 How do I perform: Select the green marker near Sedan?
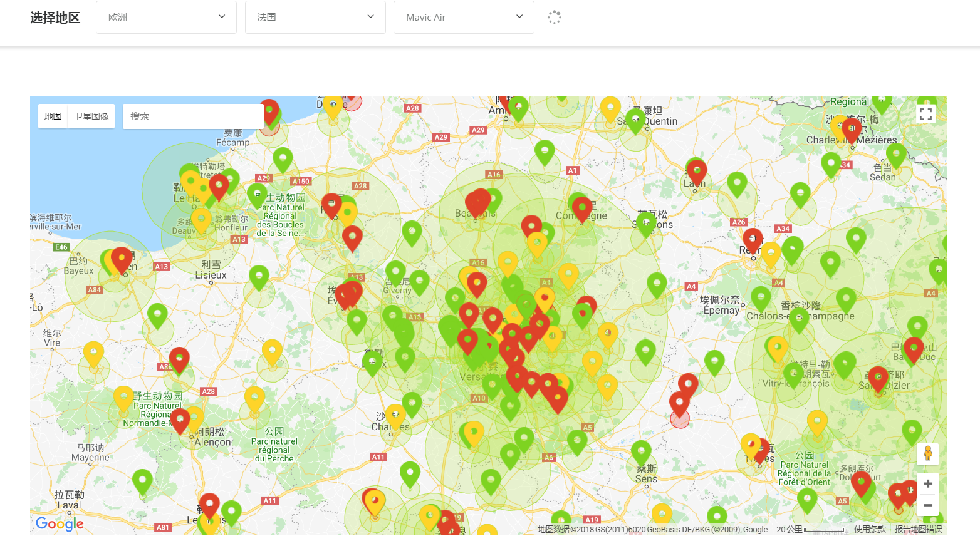pos(896,156)
